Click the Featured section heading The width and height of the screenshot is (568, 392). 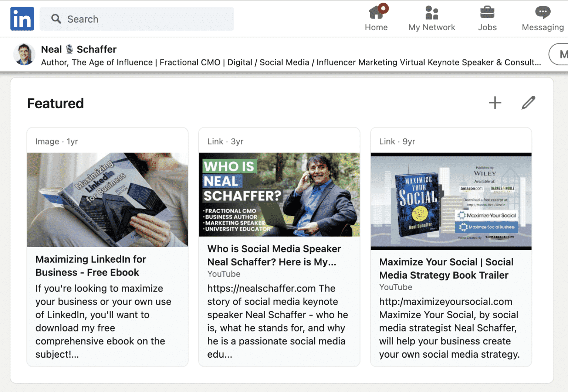tap(55, 103)
